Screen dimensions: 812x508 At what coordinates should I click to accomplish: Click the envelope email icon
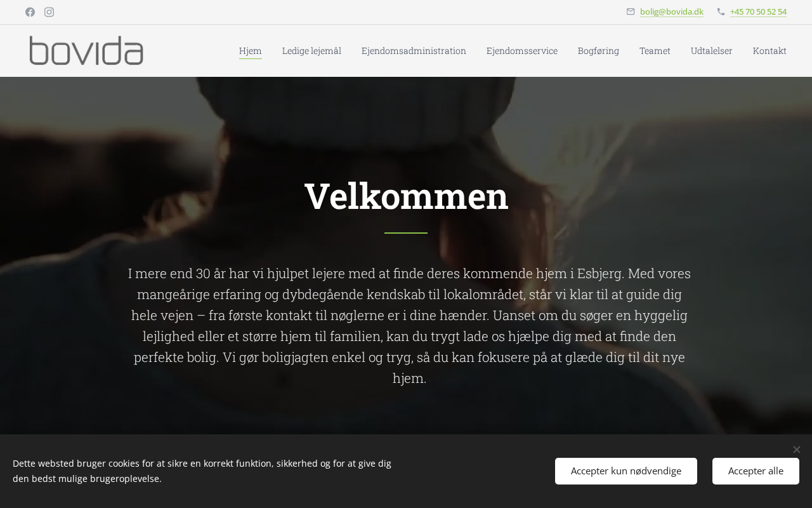coord(631,11)
